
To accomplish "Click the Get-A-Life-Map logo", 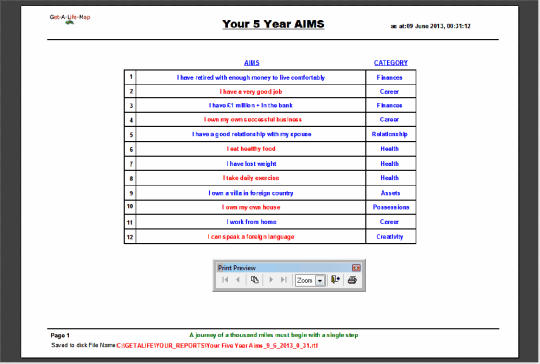I will (x=70, y=19).
